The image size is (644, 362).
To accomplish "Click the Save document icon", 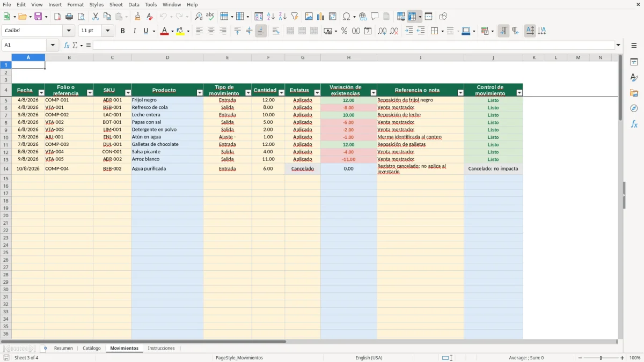I will click(38, 17).
